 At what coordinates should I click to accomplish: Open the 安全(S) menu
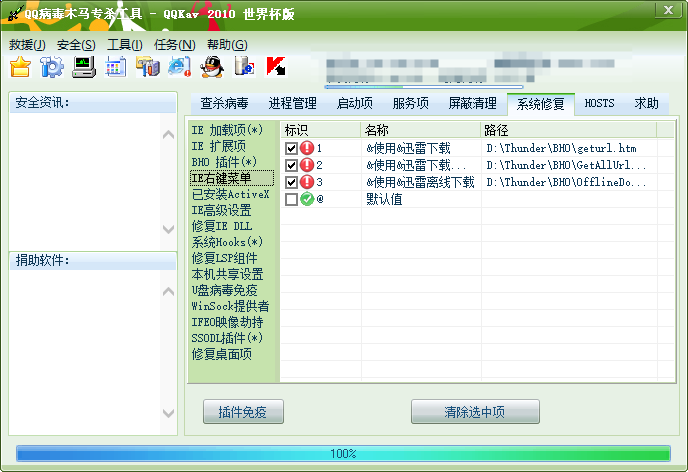[76, 44]
